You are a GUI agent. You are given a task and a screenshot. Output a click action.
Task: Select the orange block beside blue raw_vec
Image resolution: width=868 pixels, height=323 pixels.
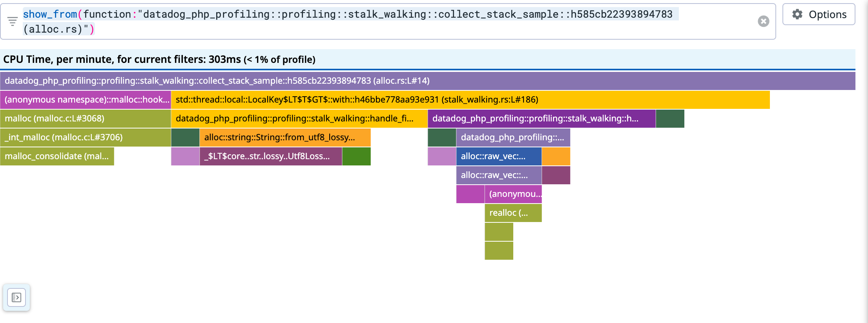[556, 156]
